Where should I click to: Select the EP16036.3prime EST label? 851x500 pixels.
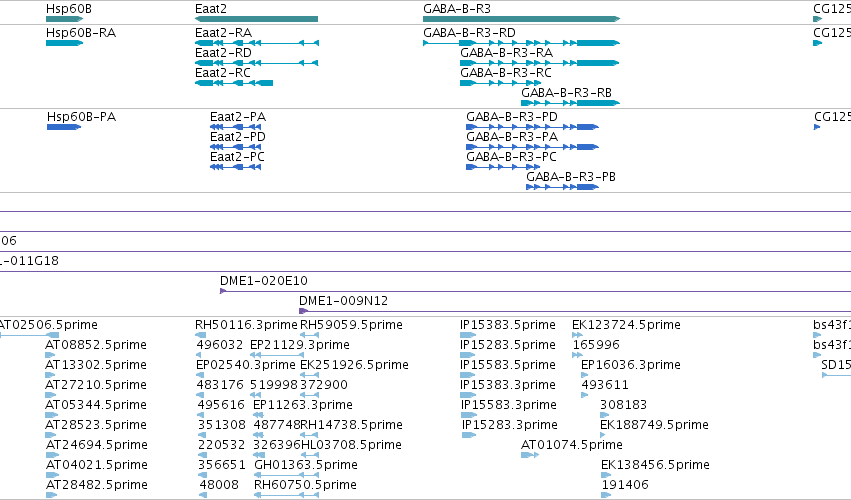[x=631, y=365]
